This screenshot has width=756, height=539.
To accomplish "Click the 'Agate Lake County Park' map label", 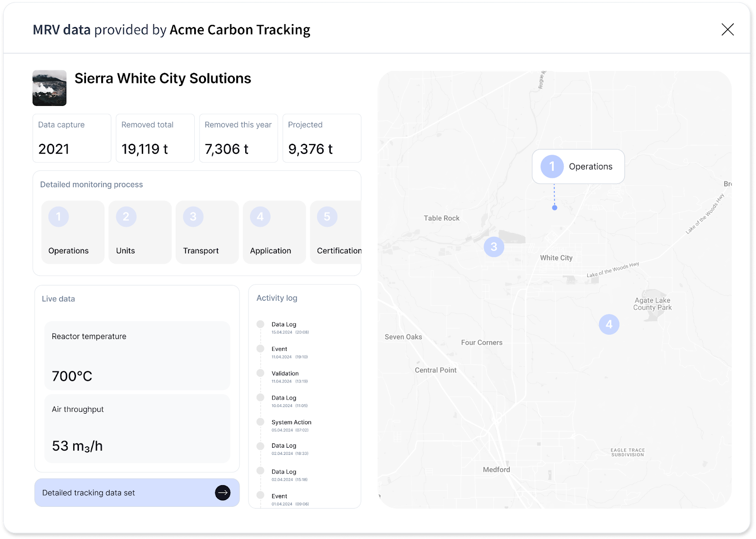I will [x=652, y=304].
